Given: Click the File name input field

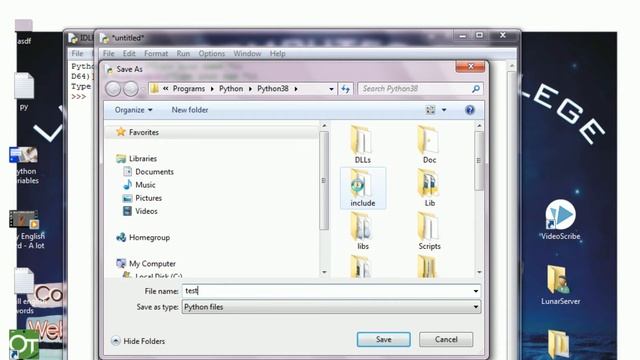Looking at the screenshot, I should (327, 291).
